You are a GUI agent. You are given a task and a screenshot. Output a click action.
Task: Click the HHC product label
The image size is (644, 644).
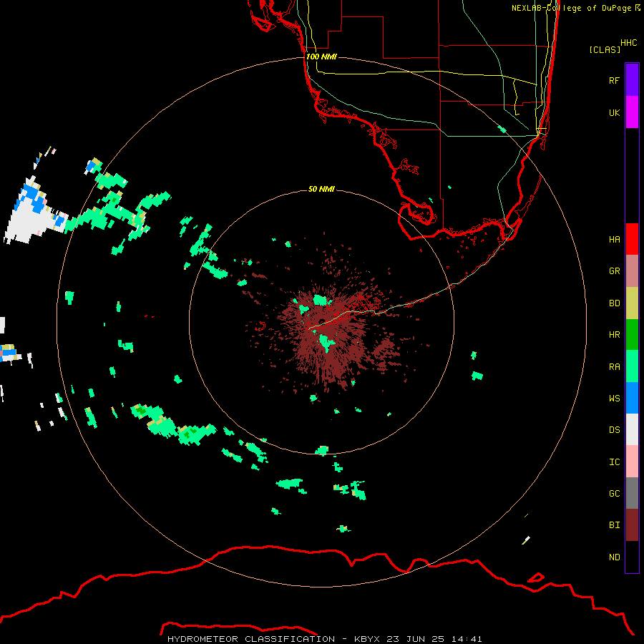pos(628,43)
